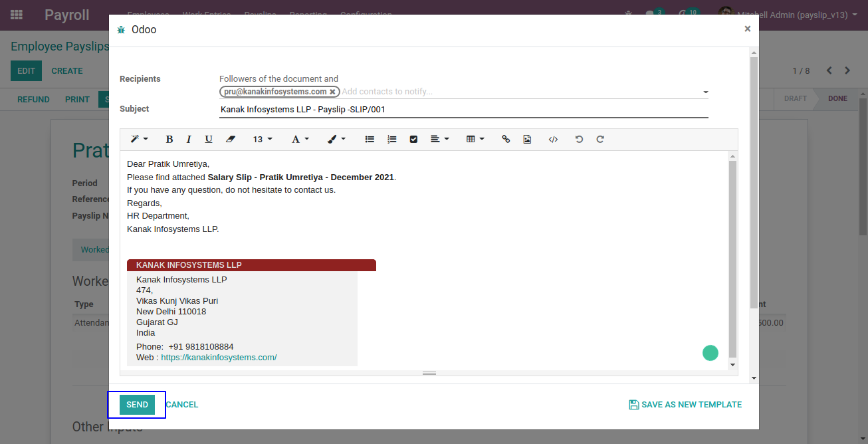Click the KANAK INFOSYSTEMS LLP red header

[251, 265]
